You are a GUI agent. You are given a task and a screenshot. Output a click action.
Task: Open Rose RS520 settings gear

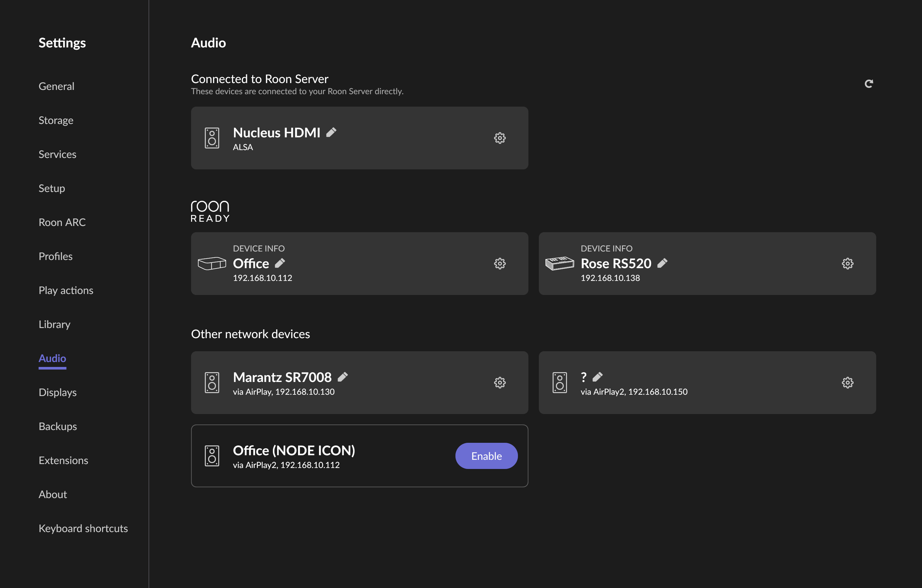tap(847, 263)
